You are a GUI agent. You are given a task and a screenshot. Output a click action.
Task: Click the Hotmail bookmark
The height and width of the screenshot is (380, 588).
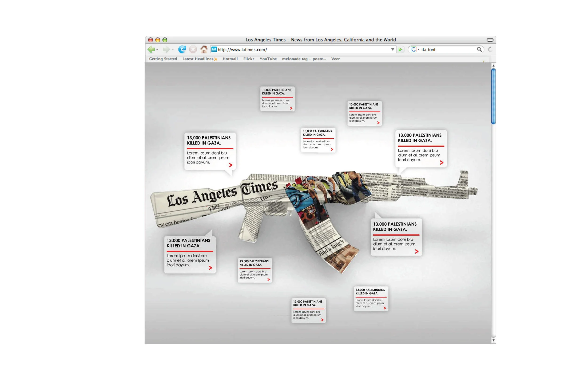coord(230,59)
